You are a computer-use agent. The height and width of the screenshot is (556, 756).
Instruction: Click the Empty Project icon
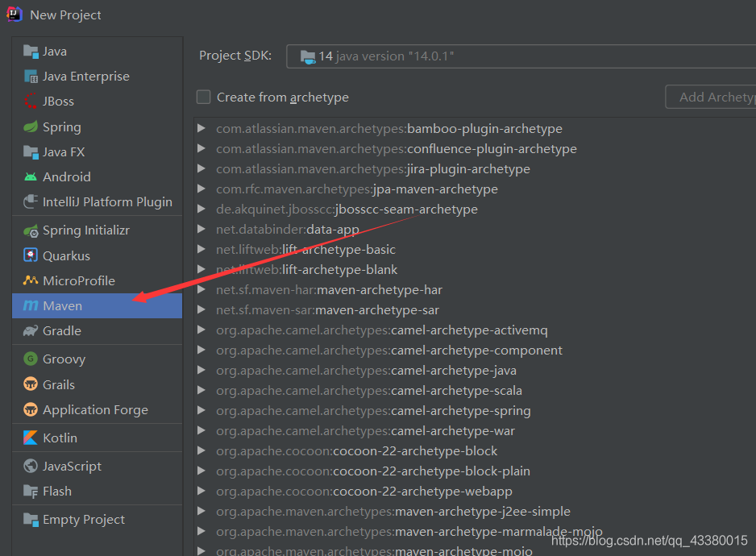[x=31, y=520]
